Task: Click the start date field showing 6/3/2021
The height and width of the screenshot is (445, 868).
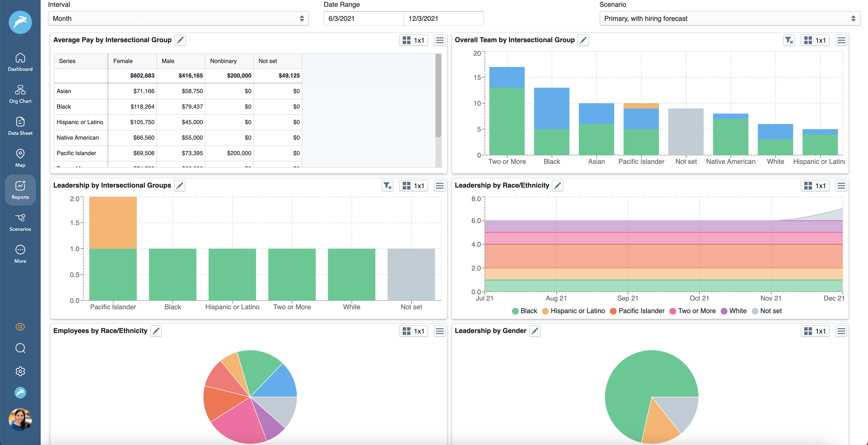Action: [363, 18]
